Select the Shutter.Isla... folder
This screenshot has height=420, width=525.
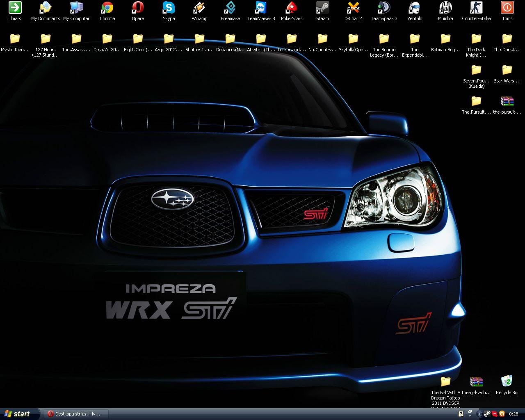click(x=199, y=43)
